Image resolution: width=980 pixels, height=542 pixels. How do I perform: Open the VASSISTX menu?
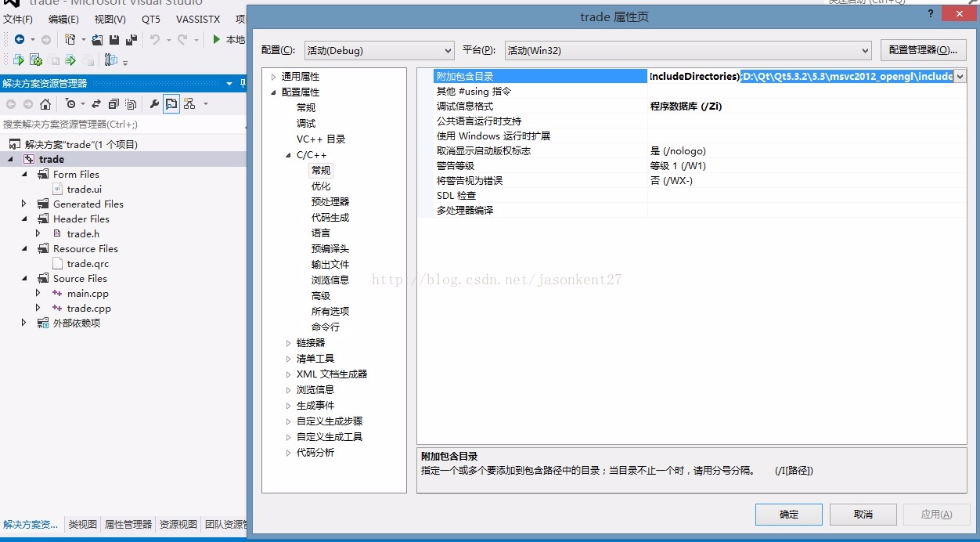[198, 19]
